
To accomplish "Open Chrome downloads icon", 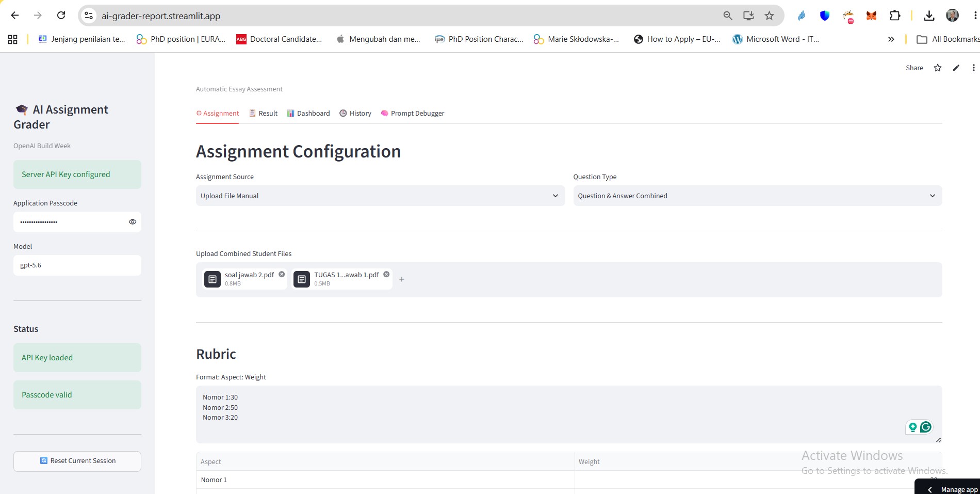I will click(929, 15).
